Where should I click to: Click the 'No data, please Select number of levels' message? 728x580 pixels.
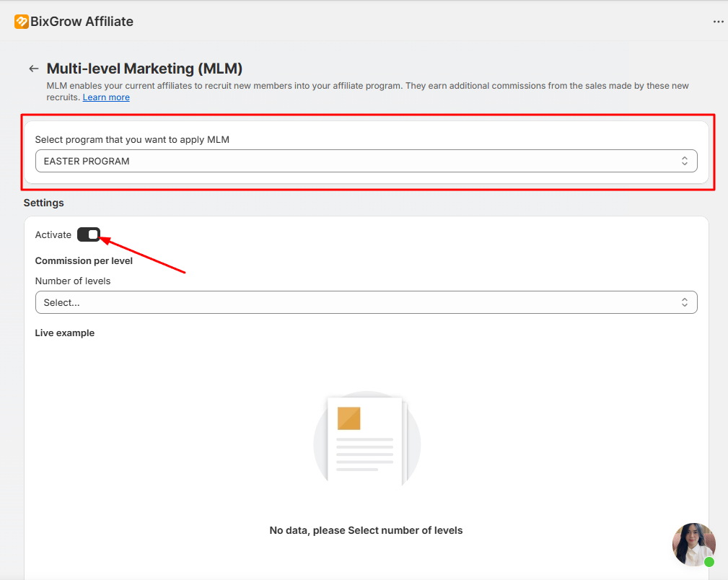pyautogui.click(x=366, y=530)
